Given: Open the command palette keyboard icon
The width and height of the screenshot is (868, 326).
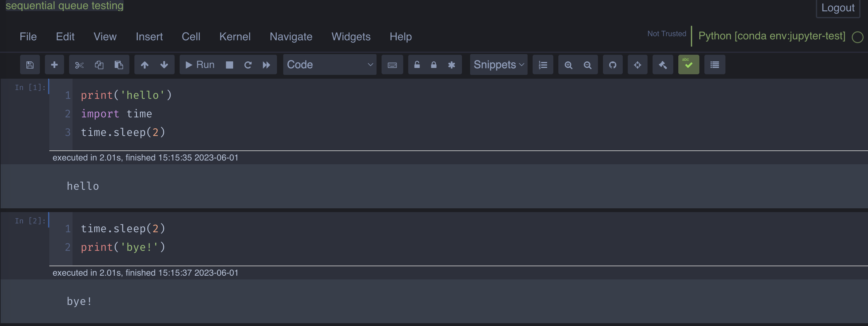Looking at the screenshot, I should click(392, 65).
